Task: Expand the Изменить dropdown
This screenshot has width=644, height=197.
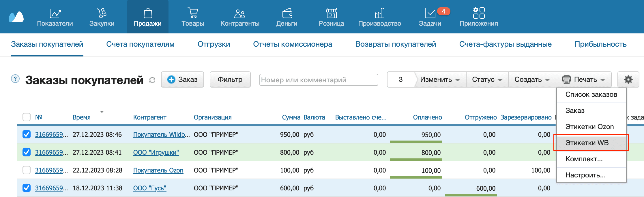Action: (440, 79)
